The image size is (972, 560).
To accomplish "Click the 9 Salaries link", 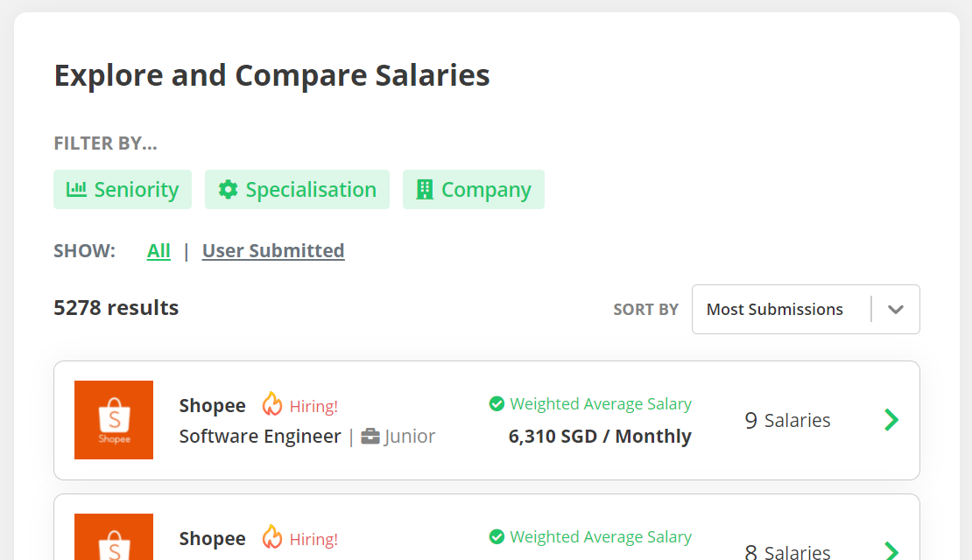I will coord(787,420).
